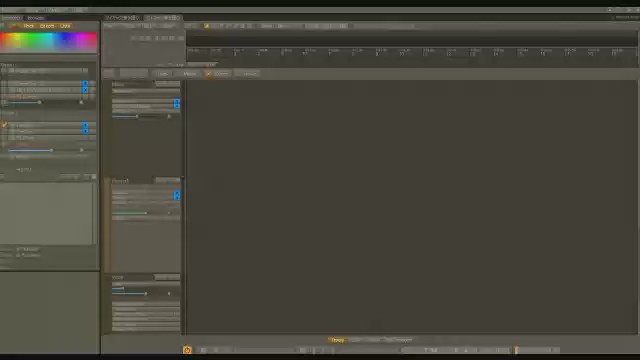Screen dimensions: 640x360
Task: Toggle the orange X checkbox in sub-toolbar
Action: (x=208, y=74)
